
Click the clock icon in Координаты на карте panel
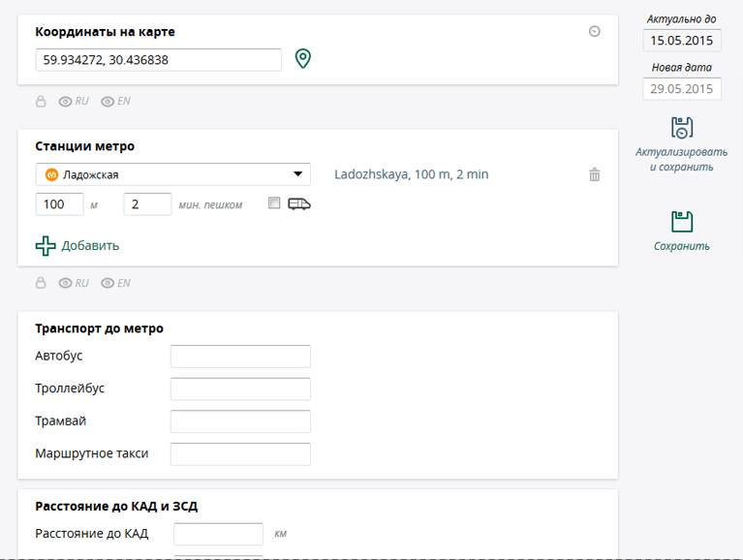coord(594,31)
